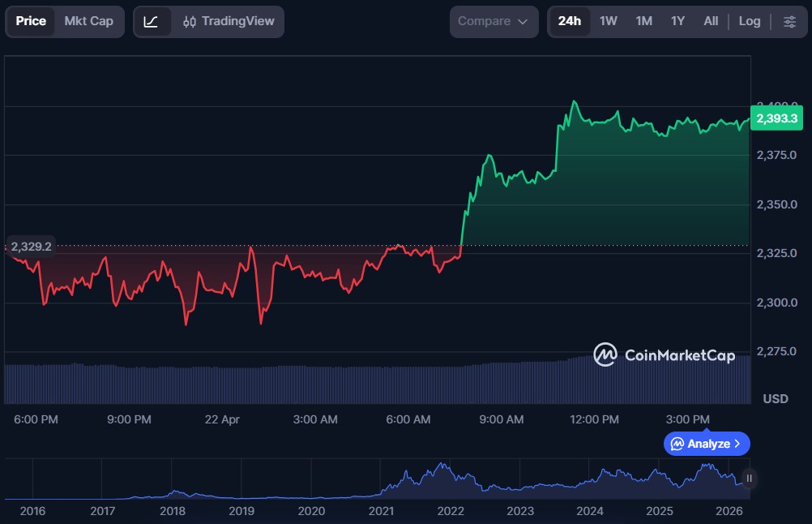The width and height of the screenshot is (812, 524).
Task: Click the green 2,393.3 current price tag
Action: point(776,118)
